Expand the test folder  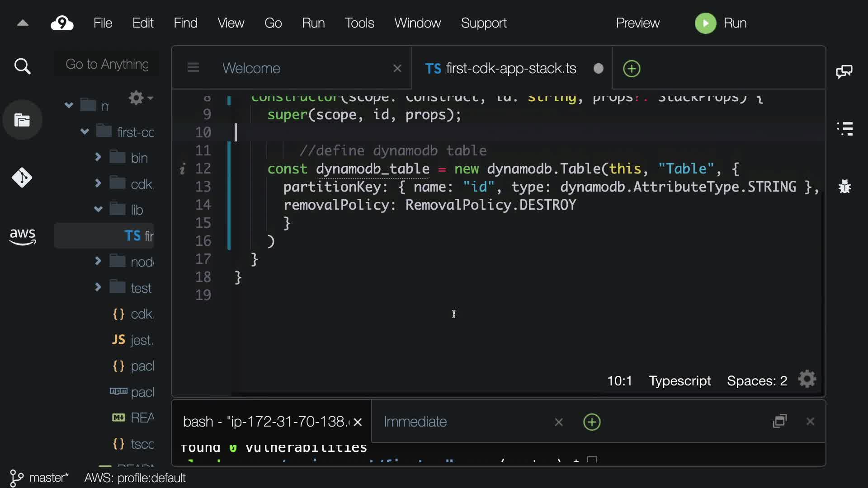pos(98,287)
